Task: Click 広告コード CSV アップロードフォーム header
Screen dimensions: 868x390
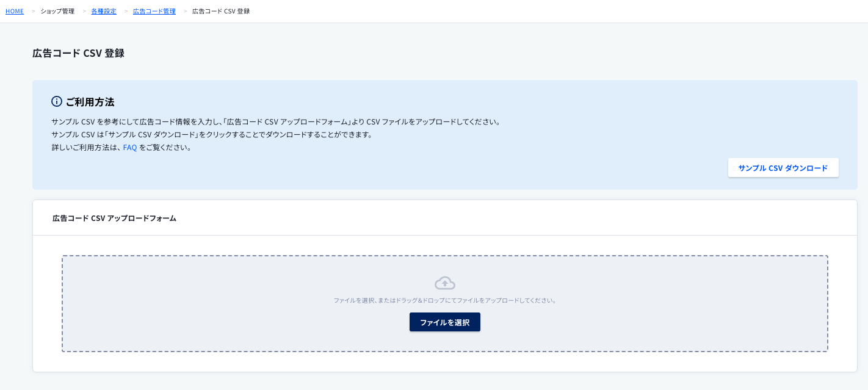Action: [114, 218]
